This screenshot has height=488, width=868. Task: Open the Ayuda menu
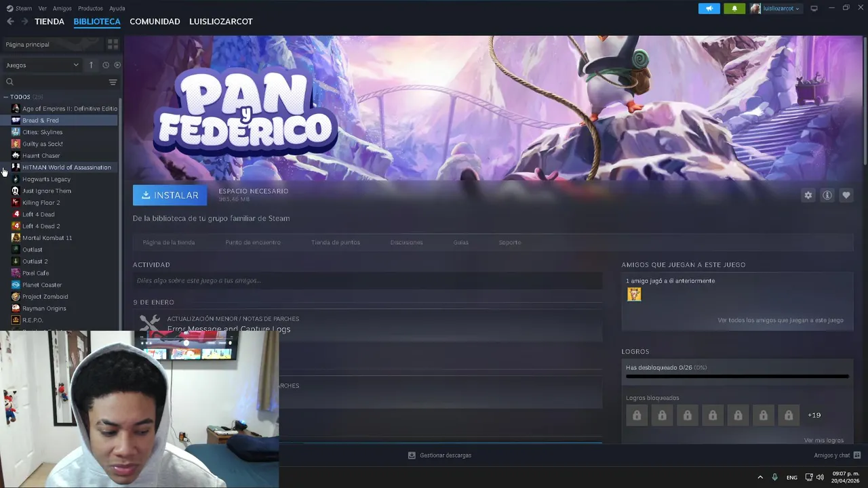tap(117, 8)
